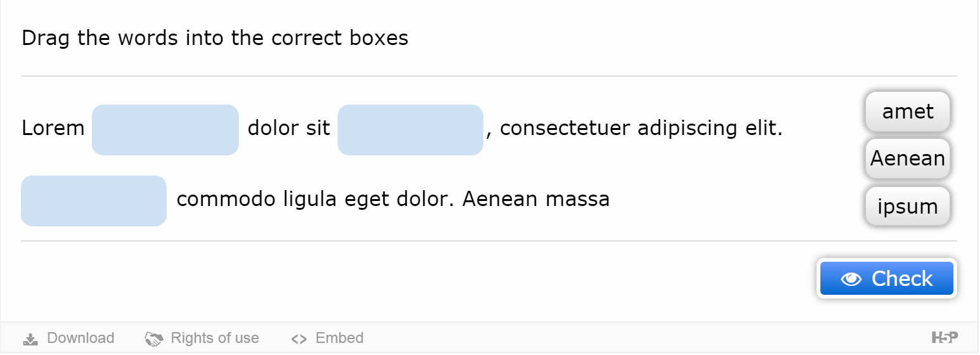The height and width of the screenshot is (355, 980).
Task: Click the Embed angle brackets icon
Action: [298, 339]
